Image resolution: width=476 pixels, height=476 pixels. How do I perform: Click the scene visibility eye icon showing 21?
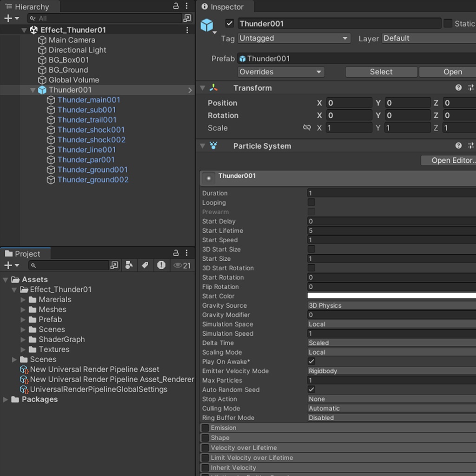click(x=181, y=265)
